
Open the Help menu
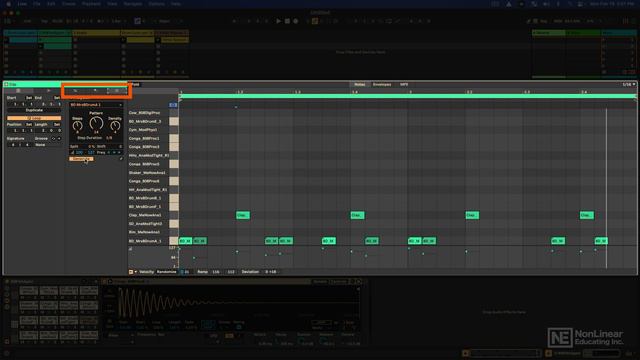[176, 4]
